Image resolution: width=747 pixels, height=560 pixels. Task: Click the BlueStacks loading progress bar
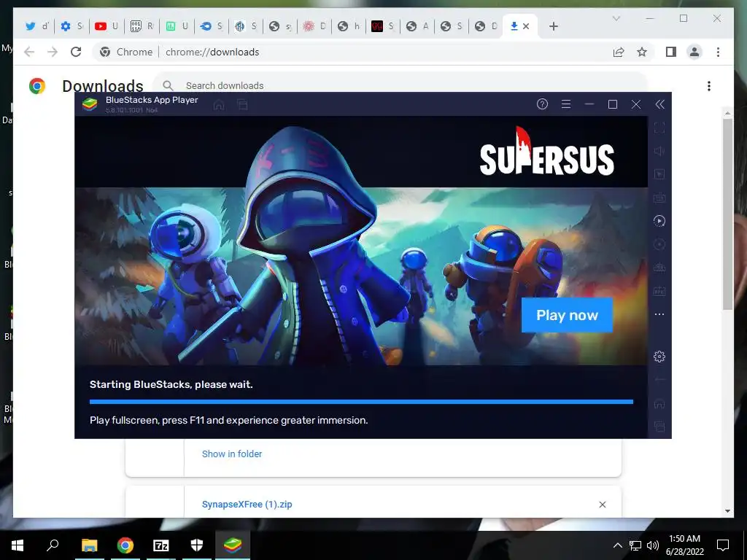pos(361,402)
